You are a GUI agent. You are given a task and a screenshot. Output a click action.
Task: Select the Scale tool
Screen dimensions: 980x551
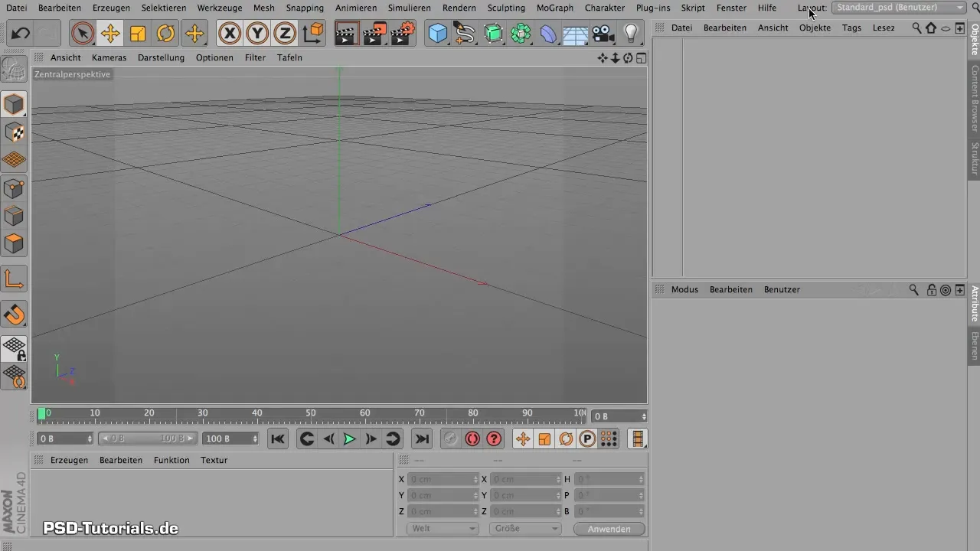tap(138, 34)
